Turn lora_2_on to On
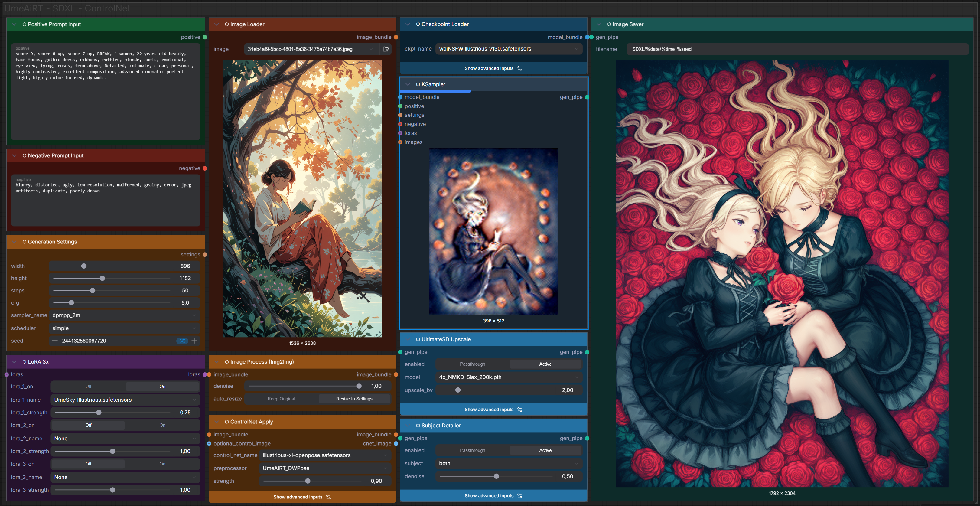The height and width of the screenshot is (506, 980). point(162,425)
